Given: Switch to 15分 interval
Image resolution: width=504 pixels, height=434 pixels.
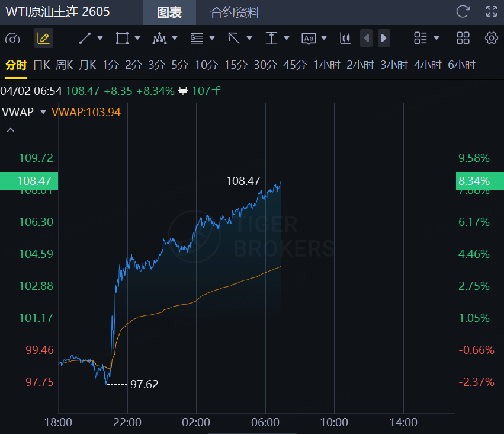Looking at the screenshot, I should tap(235, 65).
